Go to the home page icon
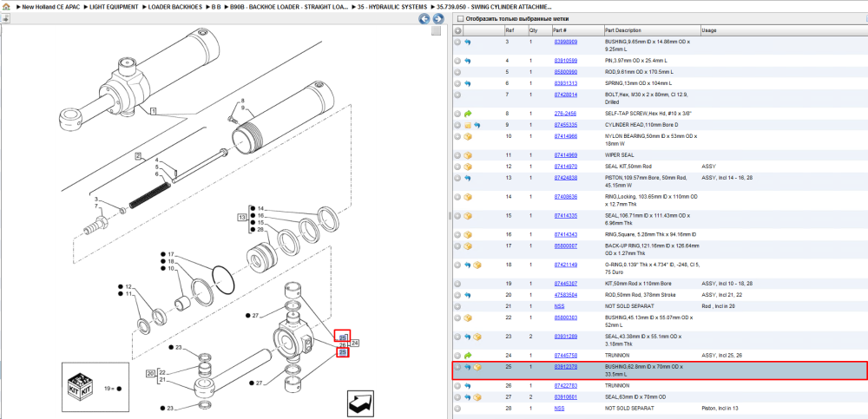 pyautogui.click(x=6, y=7)
